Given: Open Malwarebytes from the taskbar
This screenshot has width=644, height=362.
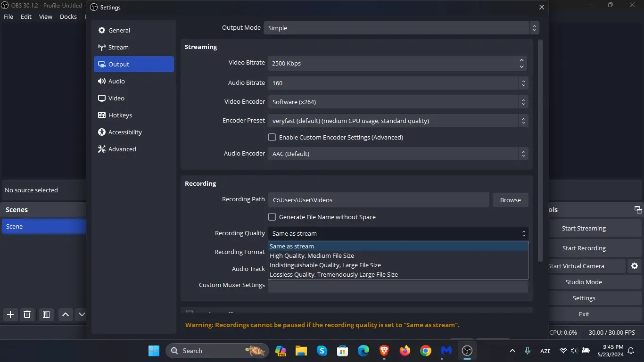Looking at the screenshot, I should 446,351.
